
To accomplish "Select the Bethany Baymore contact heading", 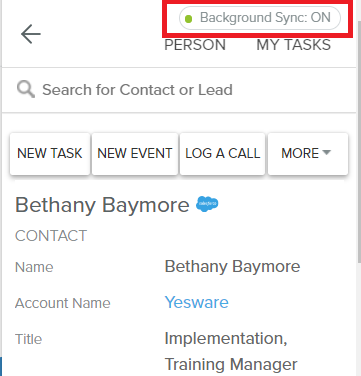I will click(102, 205).
